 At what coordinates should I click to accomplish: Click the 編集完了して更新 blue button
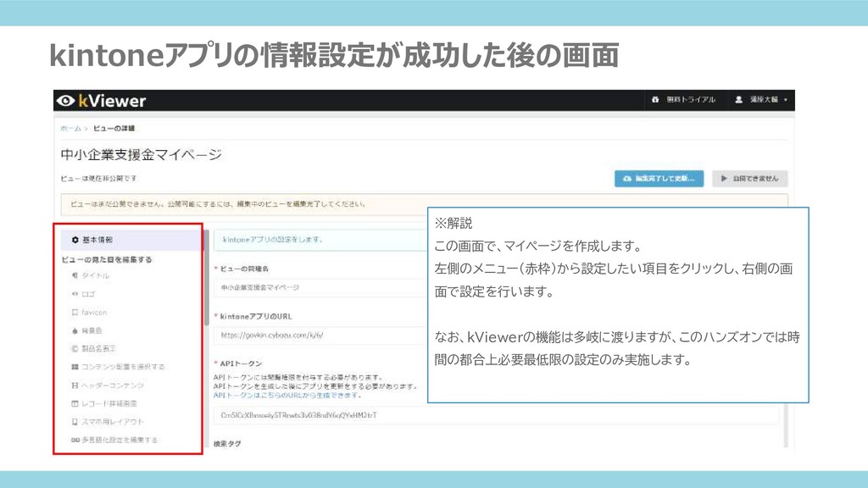[659, 179]
